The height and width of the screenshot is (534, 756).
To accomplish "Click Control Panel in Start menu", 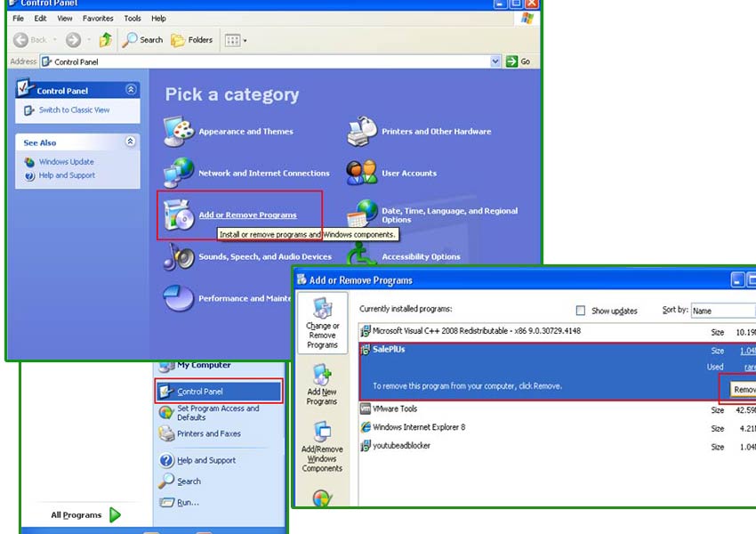I will tap(219, 392).
